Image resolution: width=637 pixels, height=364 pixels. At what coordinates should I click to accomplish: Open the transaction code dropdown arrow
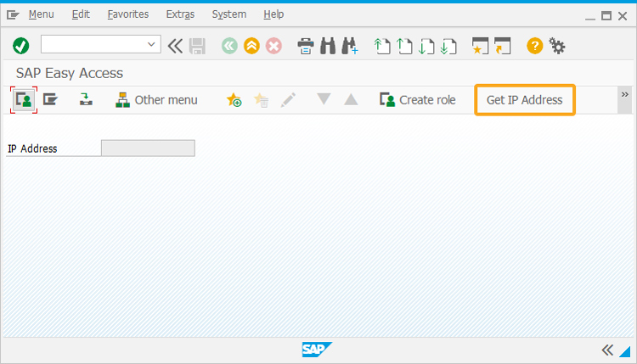(151, 44)
